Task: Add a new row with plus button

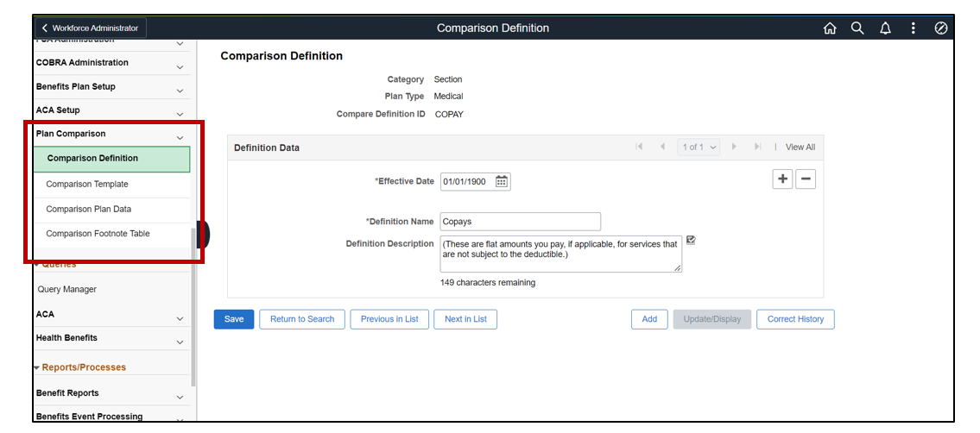Action: pos(782,179)
